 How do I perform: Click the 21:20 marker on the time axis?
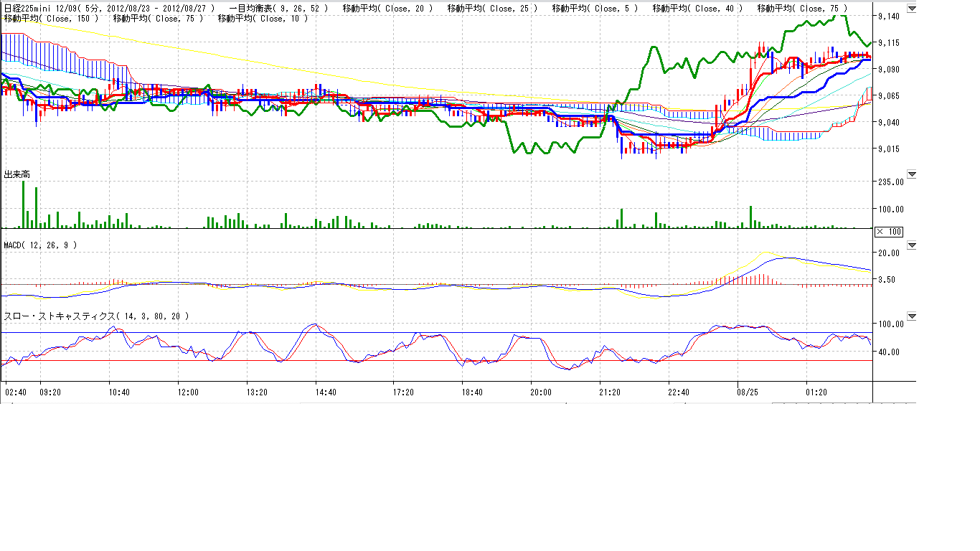click(x=610, y=392)
